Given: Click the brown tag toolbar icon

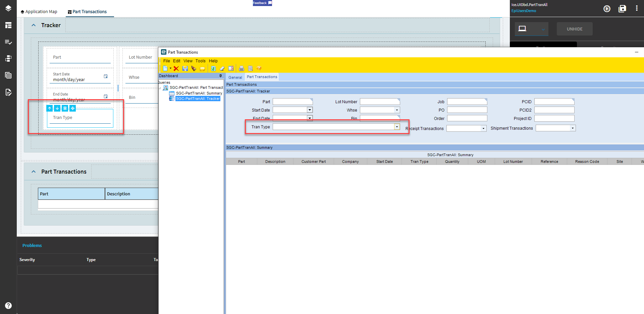Looking at the screenshot, I should click(194, 68).
